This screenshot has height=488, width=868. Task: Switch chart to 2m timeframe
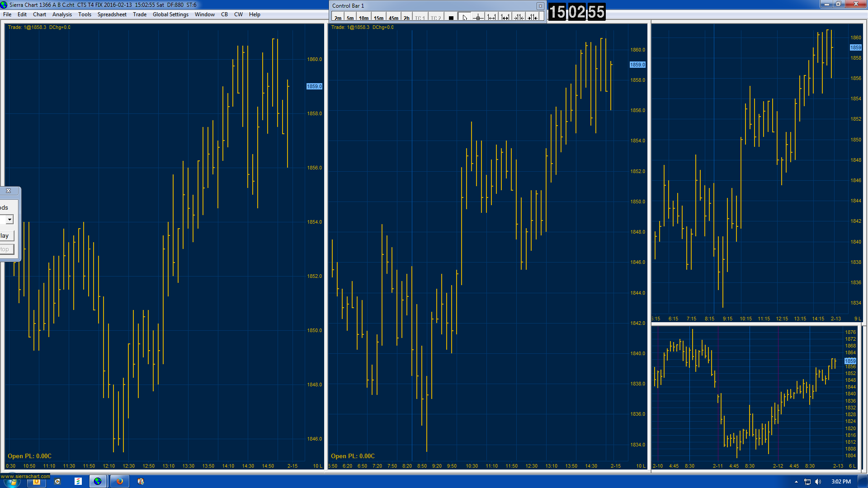click(x=338, y=18)
